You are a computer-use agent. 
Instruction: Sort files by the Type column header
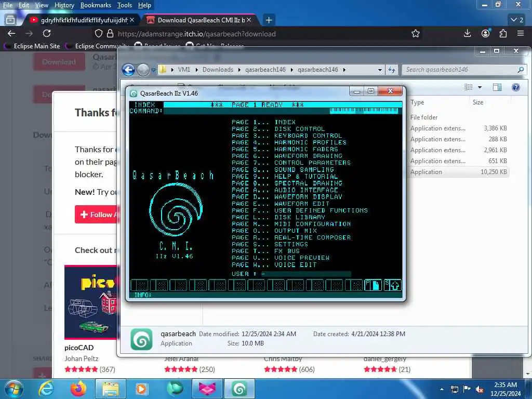click(x=417, y=102)
